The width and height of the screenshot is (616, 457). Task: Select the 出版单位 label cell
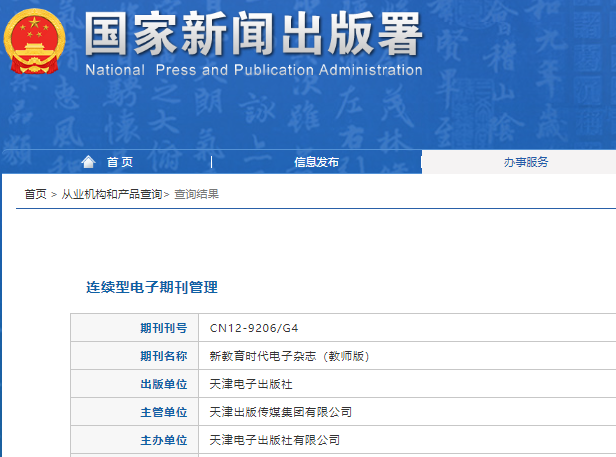click(134, 384)
